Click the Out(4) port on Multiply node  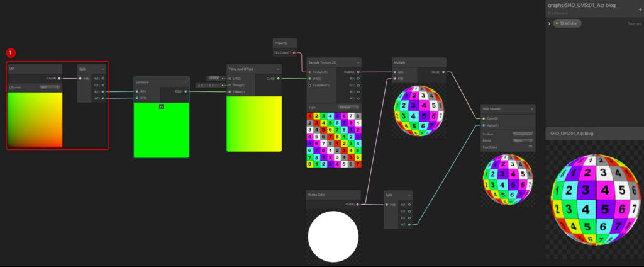point(443,72)
